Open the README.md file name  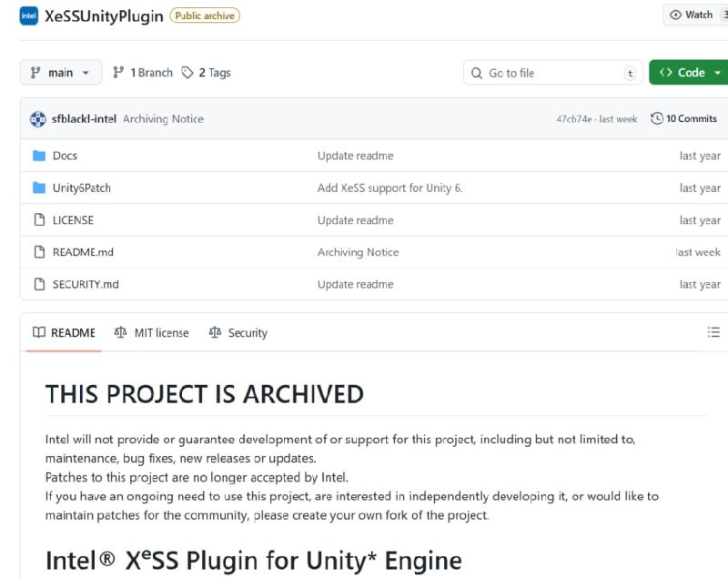point(83,252)
